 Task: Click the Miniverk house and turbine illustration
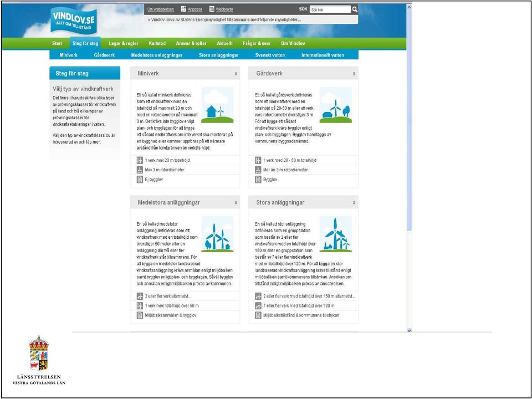coord(217,105)
